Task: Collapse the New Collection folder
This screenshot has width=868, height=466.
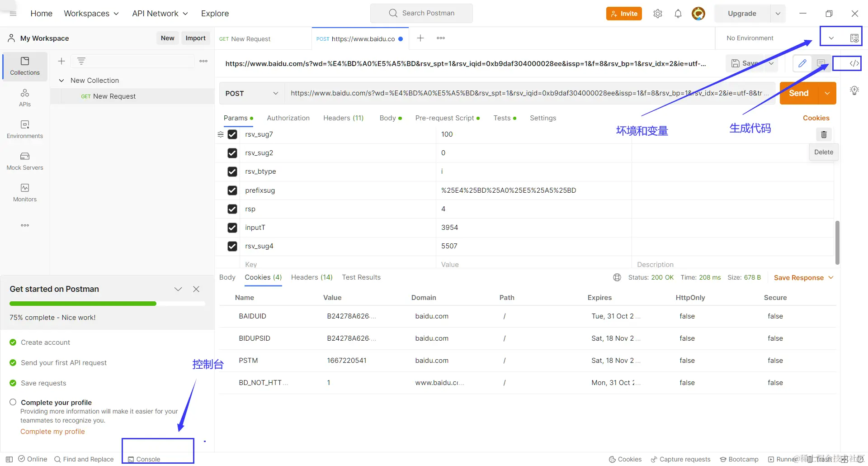Action: (x=61, y=81)
